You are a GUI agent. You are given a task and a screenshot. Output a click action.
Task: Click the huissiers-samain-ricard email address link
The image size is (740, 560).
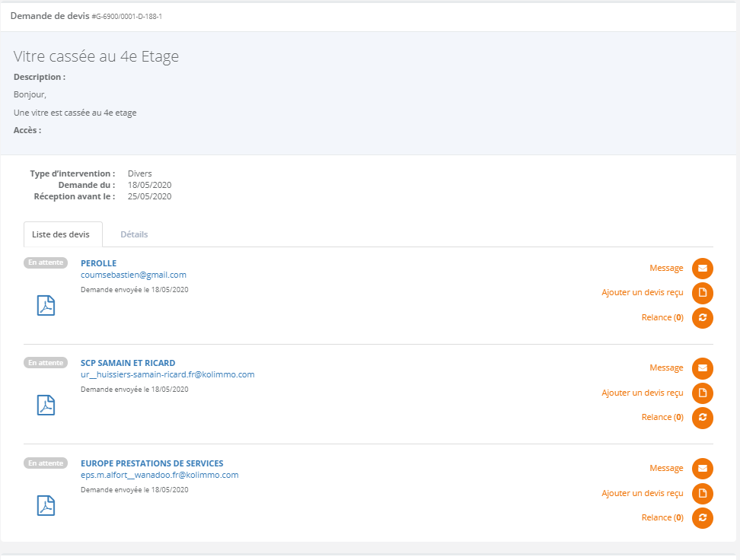[167, 374]
